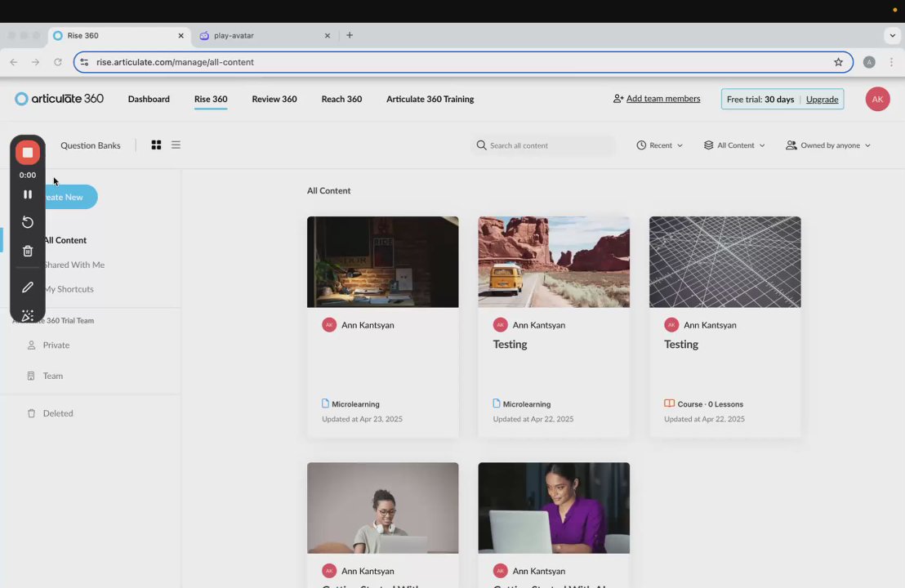
Task: Close the play-avatar tab
Action: [x=328, y=35]
